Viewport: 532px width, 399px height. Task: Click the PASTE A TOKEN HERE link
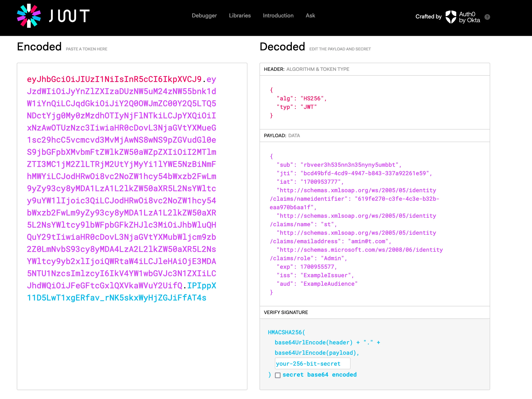[x=86, y=49]
